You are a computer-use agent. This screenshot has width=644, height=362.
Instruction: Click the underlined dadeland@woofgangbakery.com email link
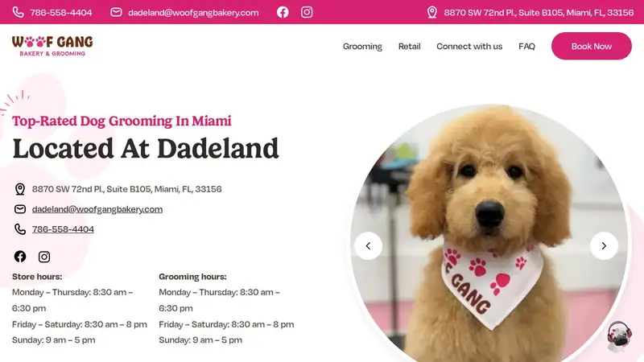pyautogui.click(x=97, y=209)
